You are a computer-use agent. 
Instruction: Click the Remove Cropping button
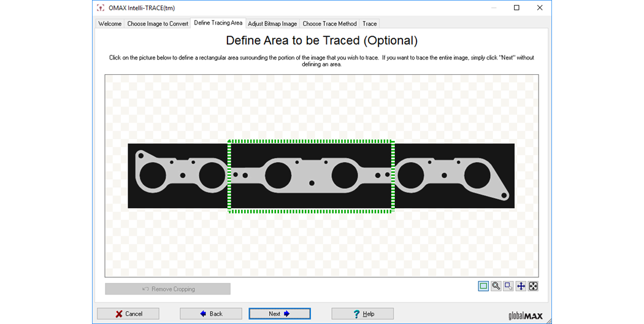167,289
